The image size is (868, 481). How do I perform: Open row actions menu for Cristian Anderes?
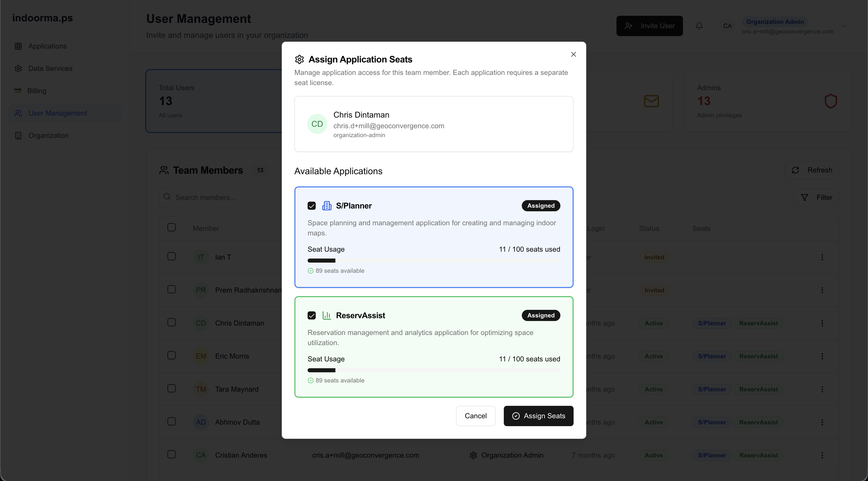coord(822,455)
